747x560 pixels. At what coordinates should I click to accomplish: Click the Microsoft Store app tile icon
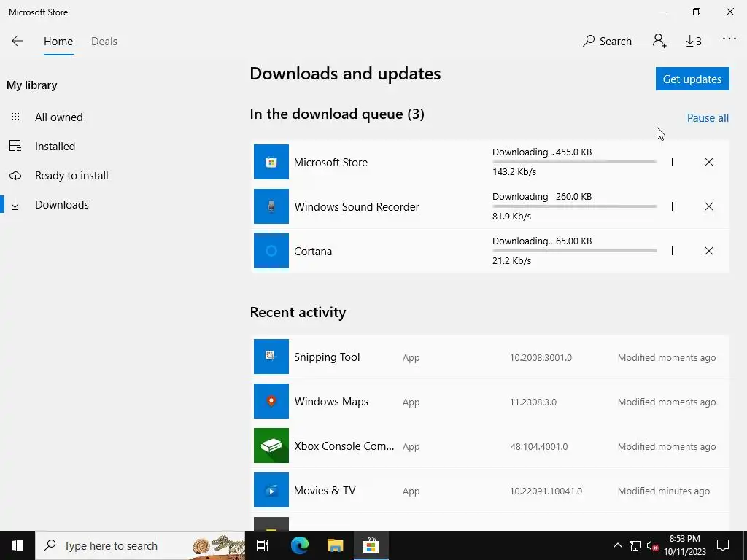coord(271,162)
